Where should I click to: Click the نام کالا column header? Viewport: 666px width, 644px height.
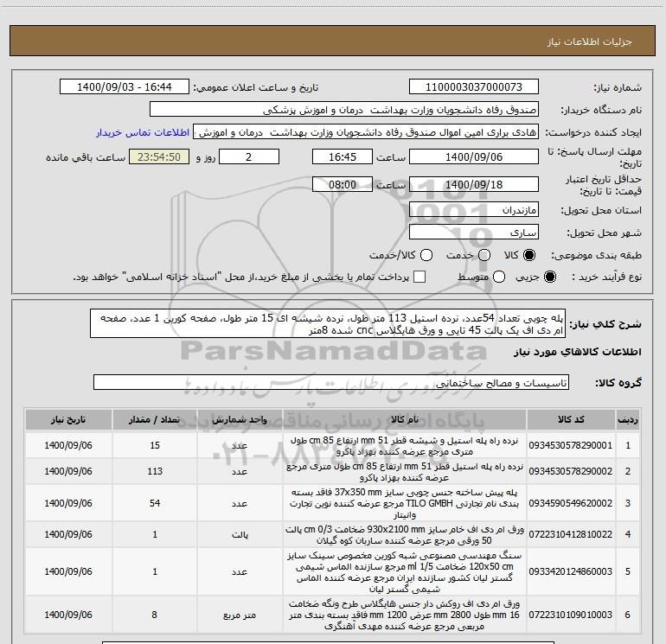[x=405, y=419]
